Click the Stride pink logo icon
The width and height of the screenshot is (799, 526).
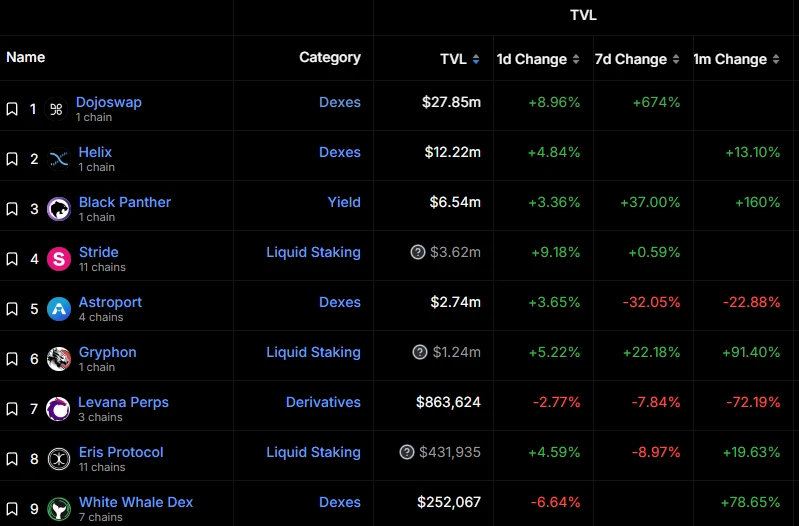click(59, 259)
